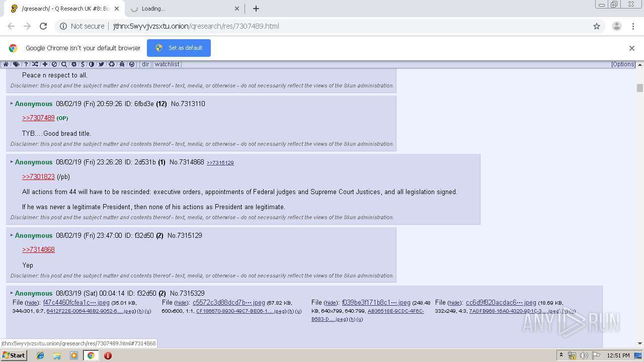Viewport: 644px width, 362px height.
Task: Open a new browser tab
Action: 256,9
